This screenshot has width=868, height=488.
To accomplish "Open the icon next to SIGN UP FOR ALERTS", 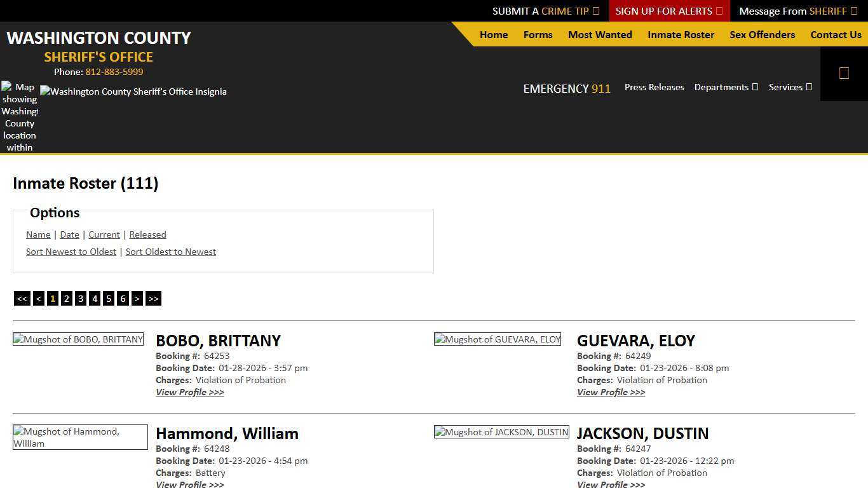I will pyautogui.click(x=719, y=11).
